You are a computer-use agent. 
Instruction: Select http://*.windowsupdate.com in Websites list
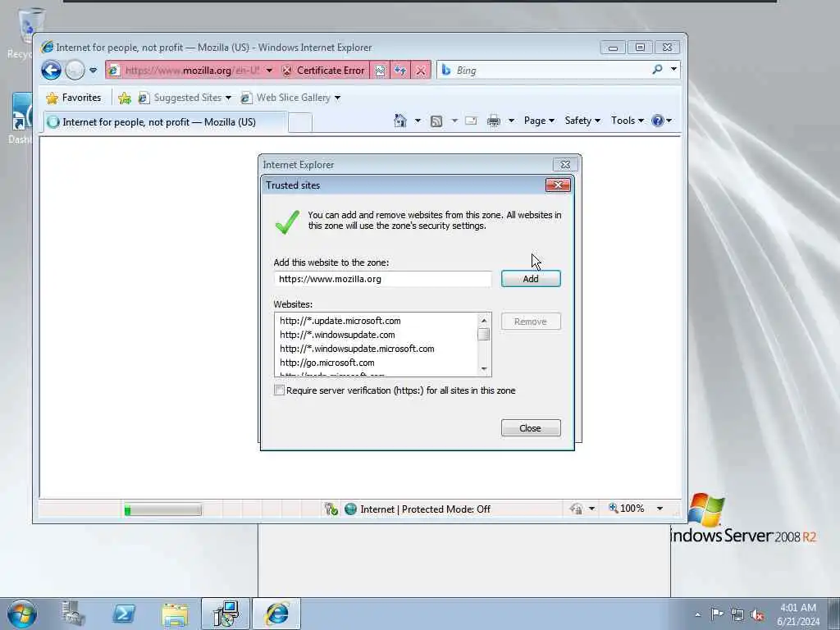click(x=337, y=335)
